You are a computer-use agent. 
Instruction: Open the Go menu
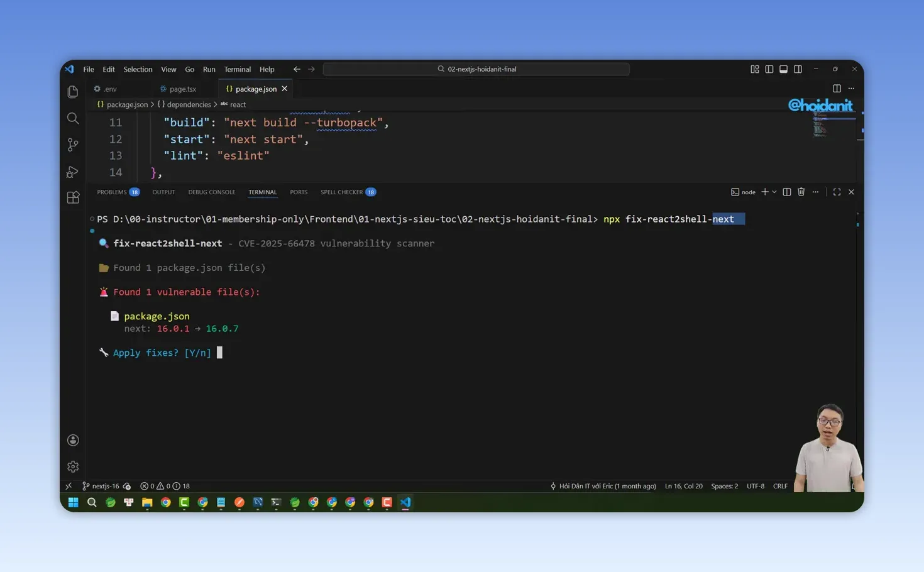tap(190, 69)
